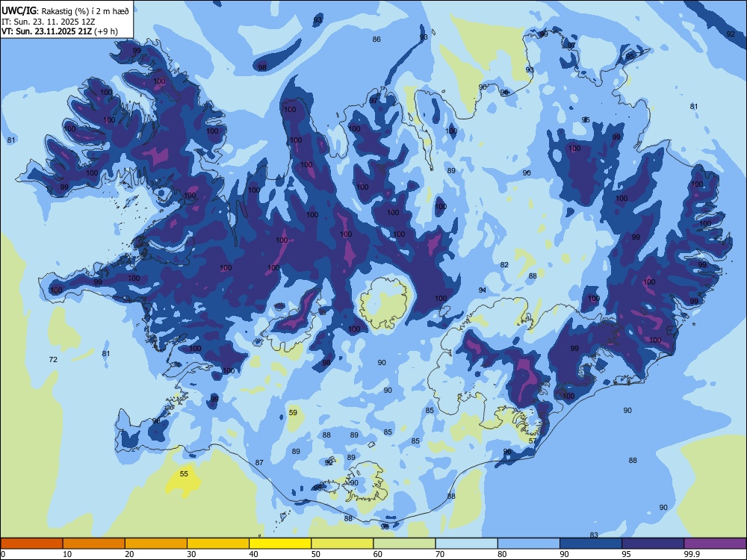Click the '99.9' legend tick label
This screenshot has height=560, width=747.
(691, 554)
